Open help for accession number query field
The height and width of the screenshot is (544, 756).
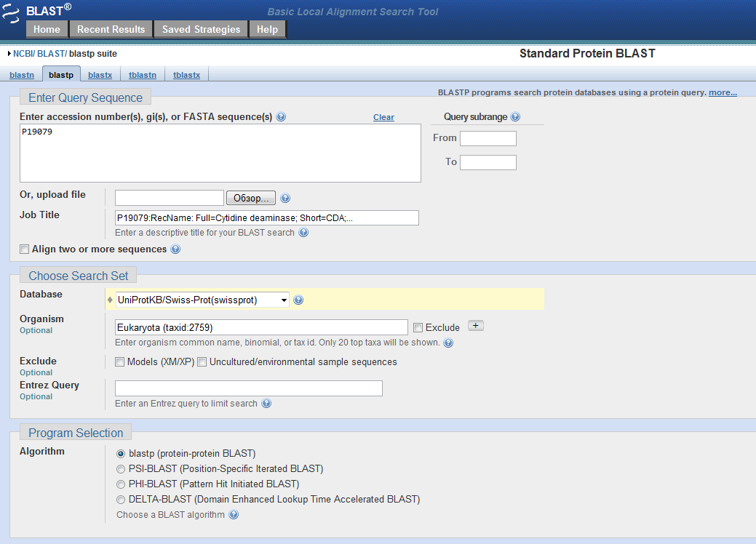coord(281,116)
